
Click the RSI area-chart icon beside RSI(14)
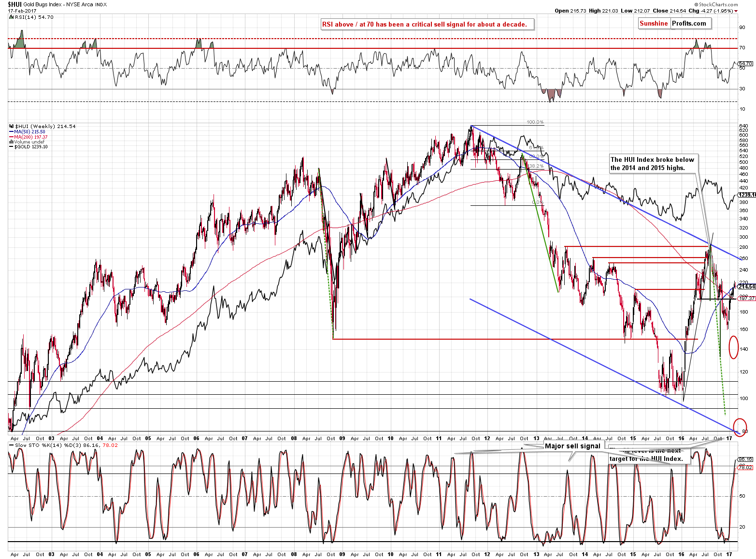point(12,17)
